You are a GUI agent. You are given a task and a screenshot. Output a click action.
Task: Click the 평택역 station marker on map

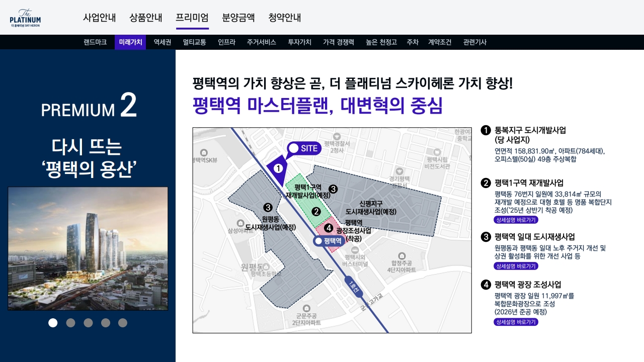[x=329, y=241]
